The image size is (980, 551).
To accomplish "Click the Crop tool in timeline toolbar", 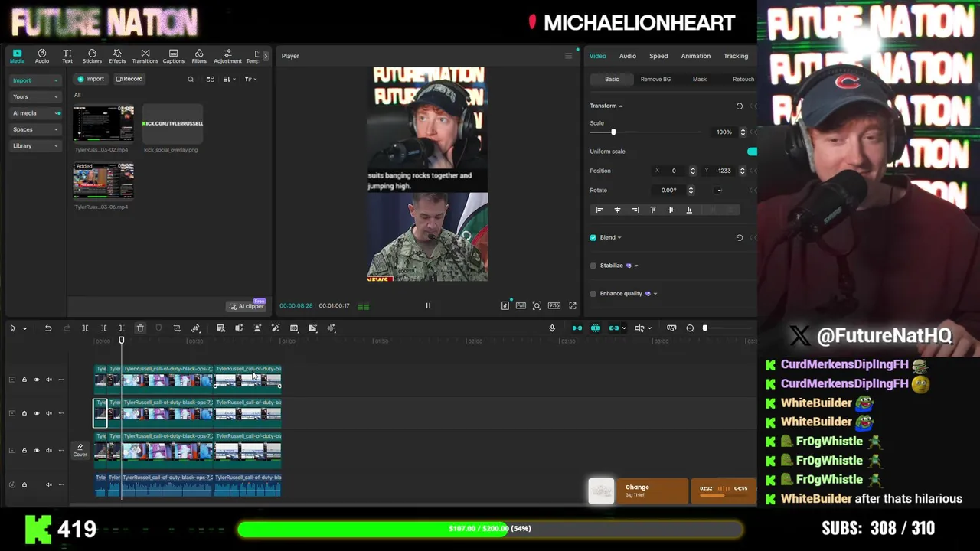I will [x=177, y=328].
